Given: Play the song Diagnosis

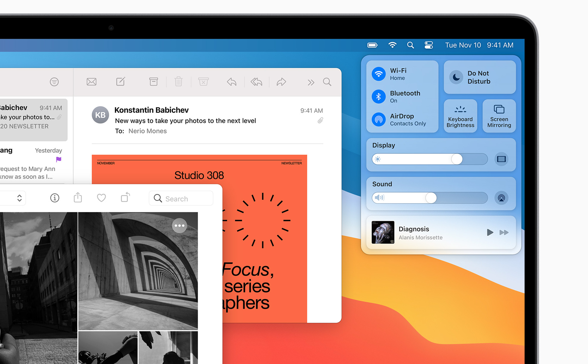Looking at the screenshot, I should click(490, 232).
